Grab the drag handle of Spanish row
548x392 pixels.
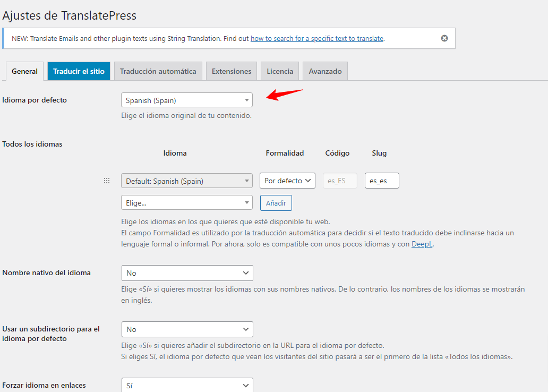coord(107,181)
